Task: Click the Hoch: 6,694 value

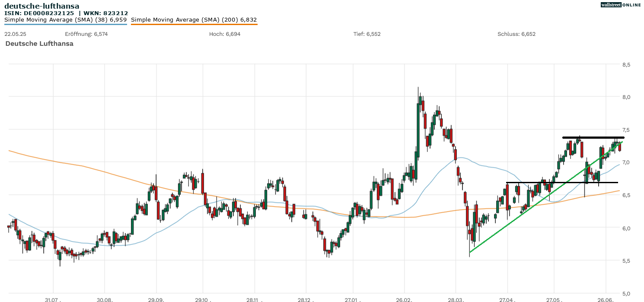Action: pyautogui.click(x=225, y=34)
